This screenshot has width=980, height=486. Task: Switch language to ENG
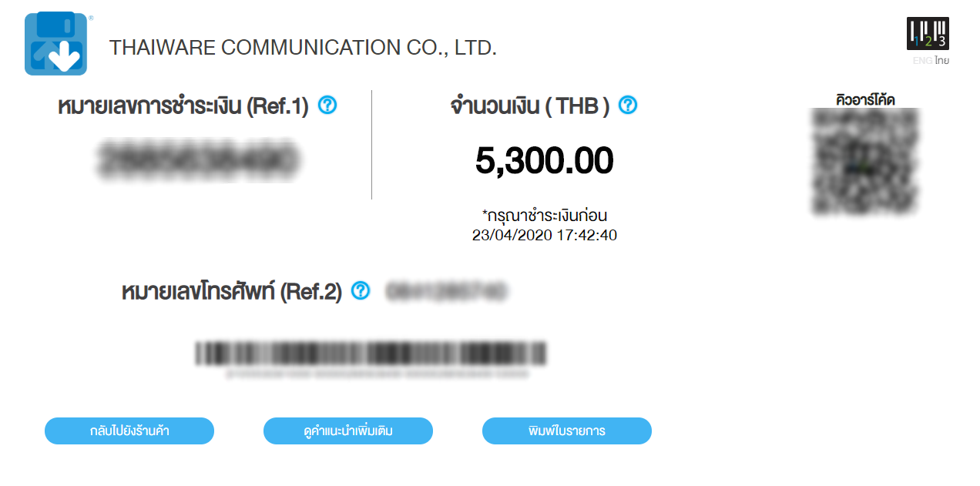click(x=921, y=61)
